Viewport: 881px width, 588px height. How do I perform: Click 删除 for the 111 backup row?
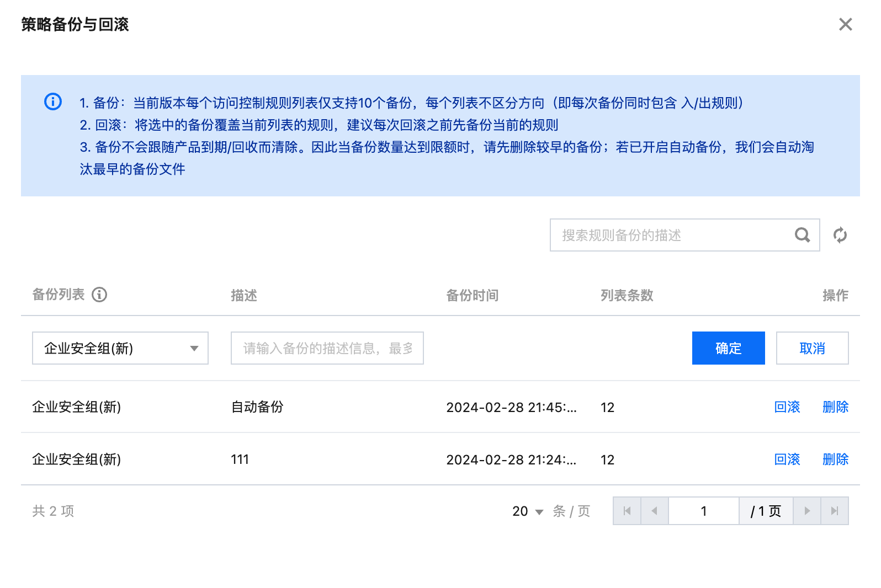[835, 459]
